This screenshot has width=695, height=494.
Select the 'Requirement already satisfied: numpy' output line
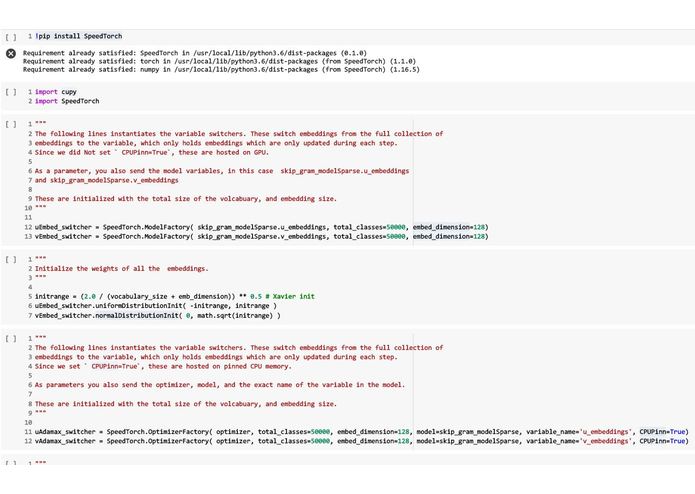click(221, 70)
